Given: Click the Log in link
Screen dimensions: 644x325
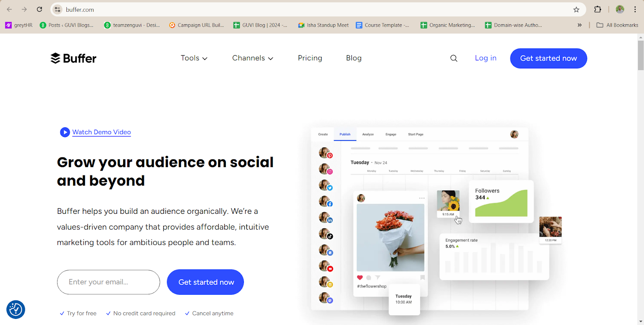Looking at the screenshot, I should coord(485,58).
